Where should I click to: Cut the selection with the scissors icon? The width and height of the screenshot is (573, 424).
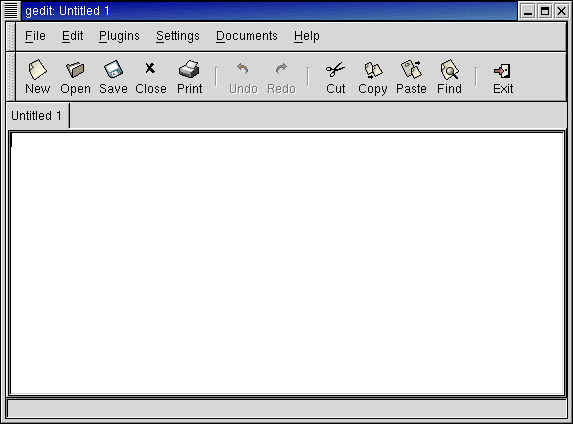[335, 69]
